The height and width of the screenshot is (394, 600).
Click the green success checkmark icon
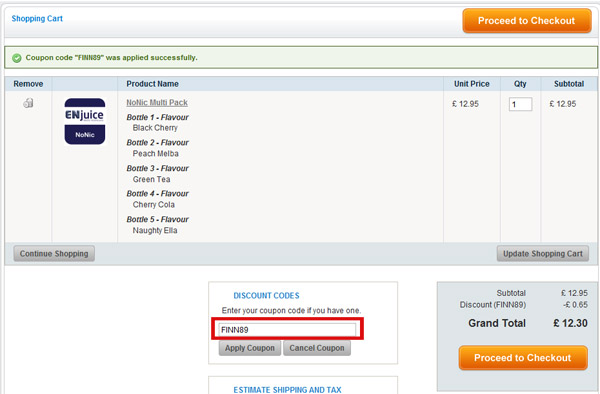(x=16, y=58)
